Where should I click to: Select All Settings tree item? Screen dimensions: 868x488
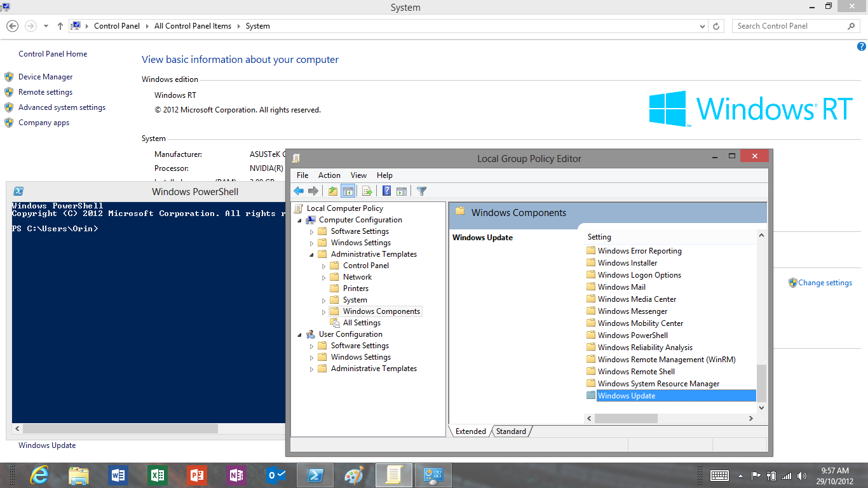(362, 323)
